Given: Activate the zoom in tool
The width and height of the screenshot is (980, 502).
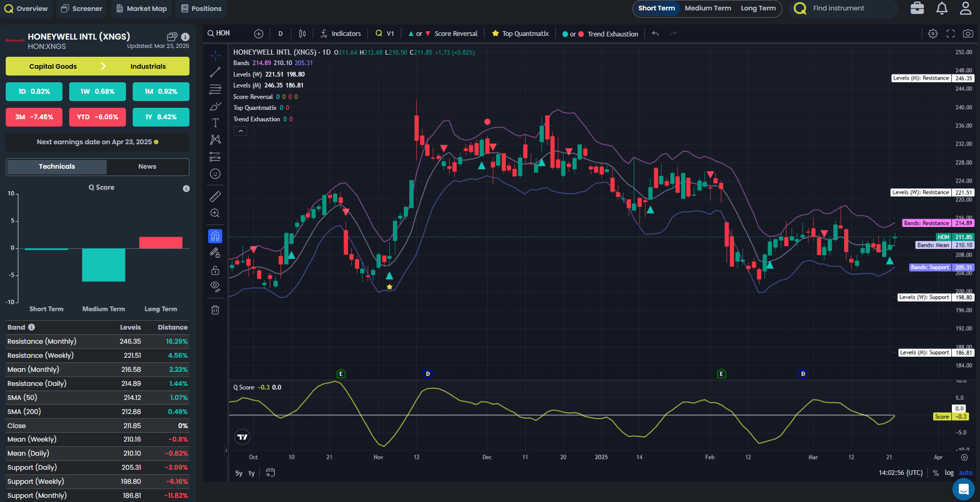Looking at the screenshot, I should (215, 213).
